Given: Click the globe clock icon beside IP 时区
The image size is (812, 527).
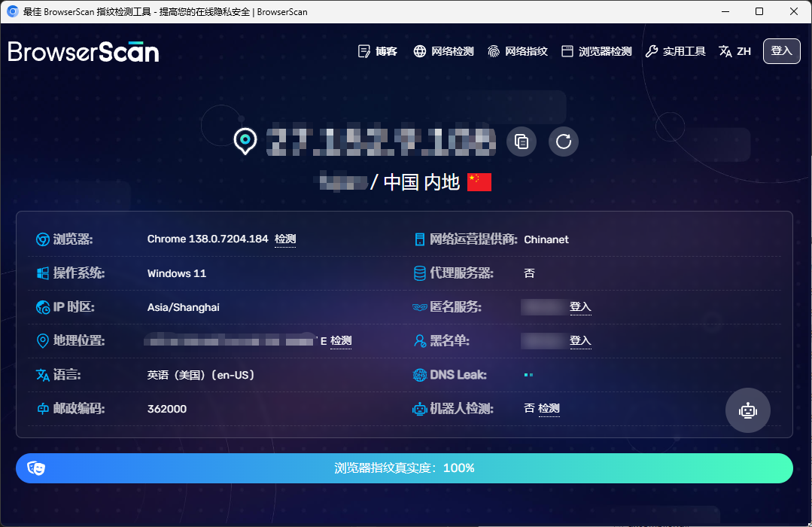Looking at the screenshot, I should (42, 307).
